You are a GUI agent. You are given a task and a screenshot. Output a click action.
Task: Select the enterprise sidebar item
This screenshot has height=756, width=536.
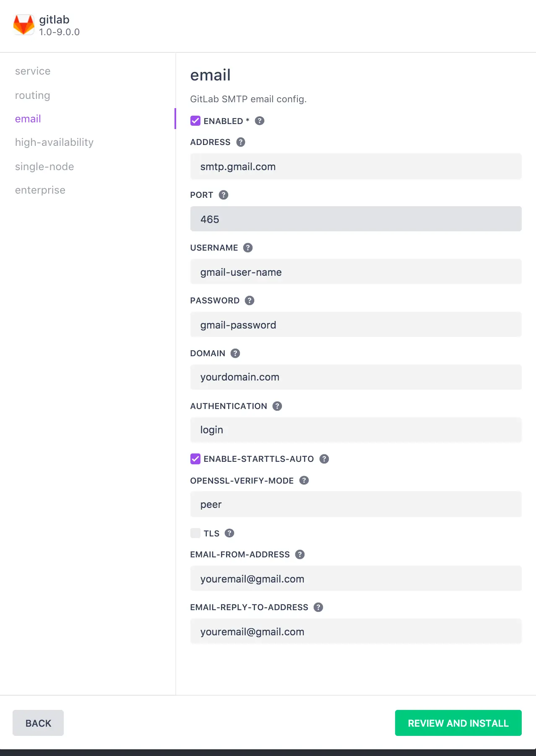40,190
